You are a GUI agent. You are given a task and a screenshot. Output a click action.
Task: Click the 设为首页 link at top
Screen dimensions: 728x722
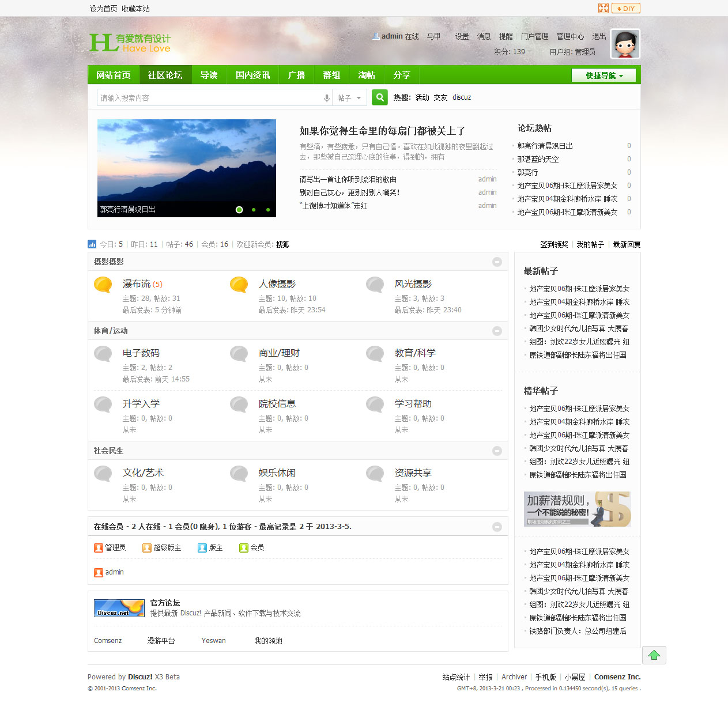[x=103, y=9]
